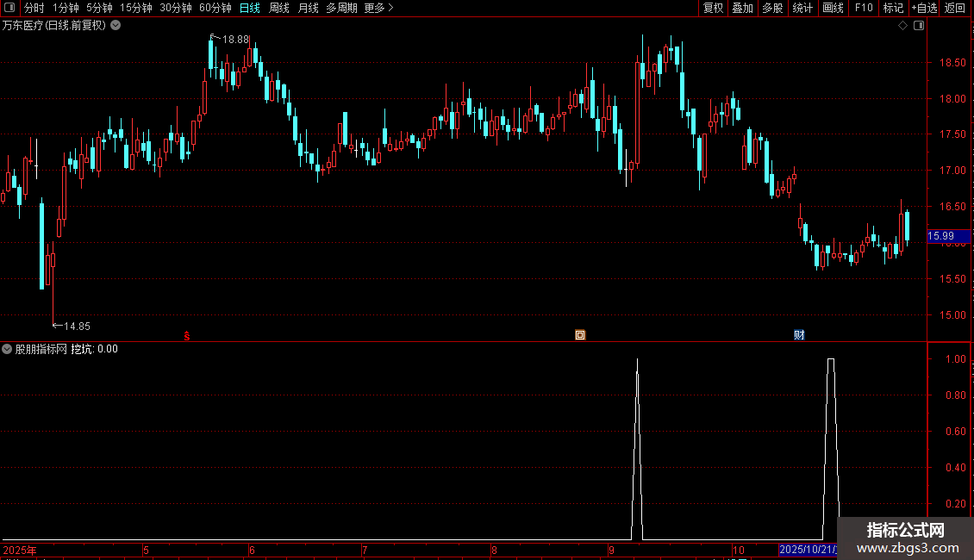This screenshot has width=974, height=560.
Task: Expand the 更多 periods menu
Action: coord(378,8)
